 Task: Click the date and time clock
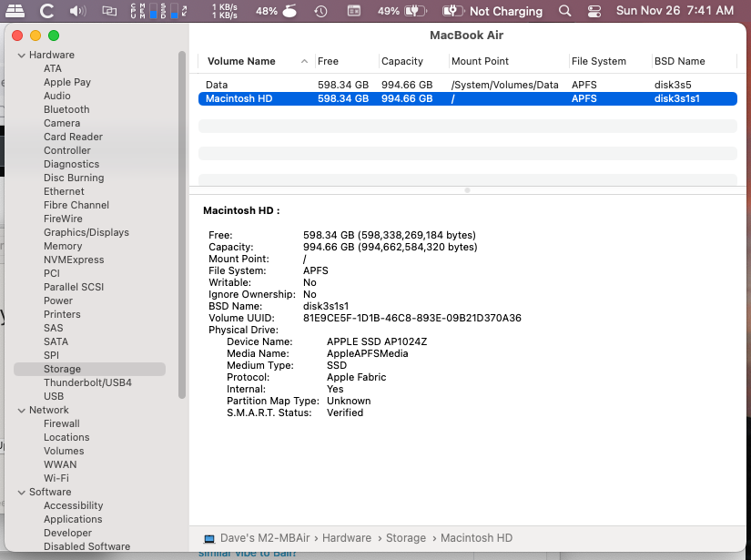(675, 11)
